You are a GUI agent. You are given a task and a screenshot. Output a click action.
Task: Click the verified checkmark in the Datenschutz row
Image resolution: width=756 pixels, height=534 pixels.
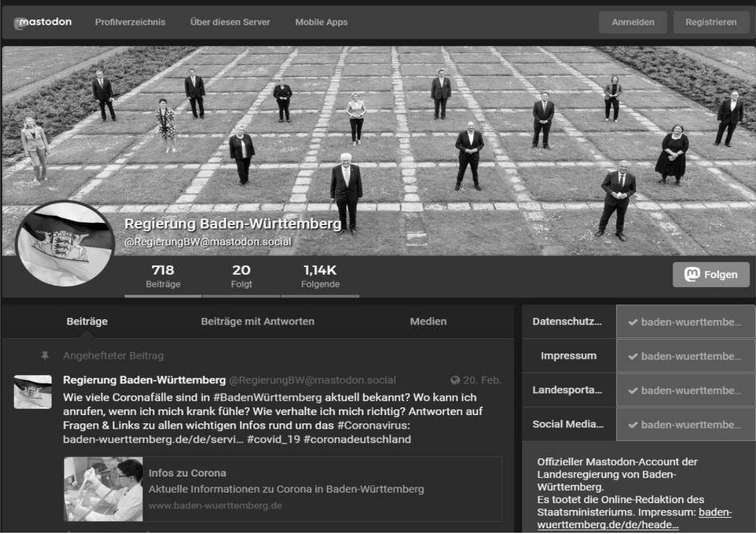(633, 322)
